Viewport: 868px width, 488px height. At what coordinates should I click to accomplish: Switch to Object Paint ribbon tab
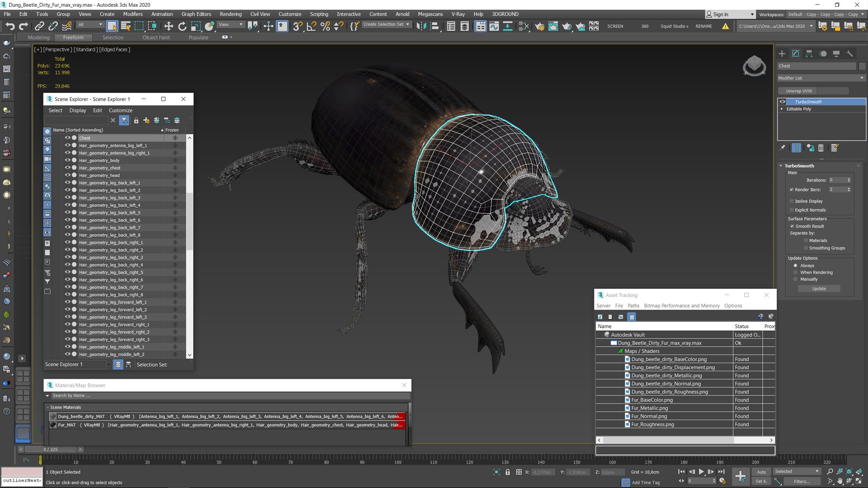coord(156,38)
